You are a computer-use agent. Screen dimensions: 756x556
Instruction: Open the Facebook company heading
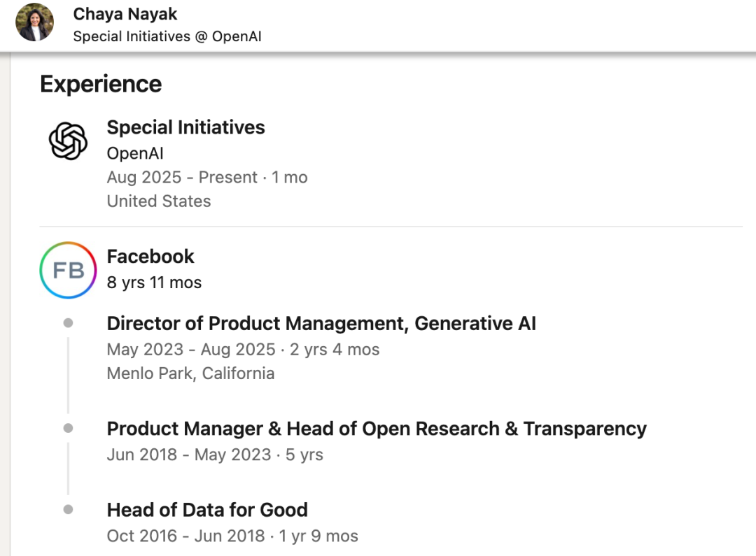coord(150,257)
